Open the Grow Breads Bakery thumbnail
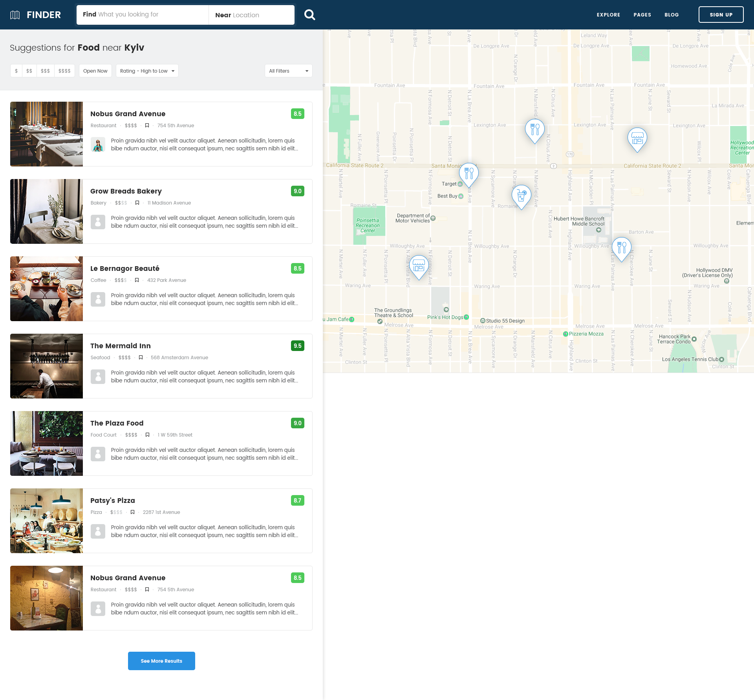 (46, 212)
